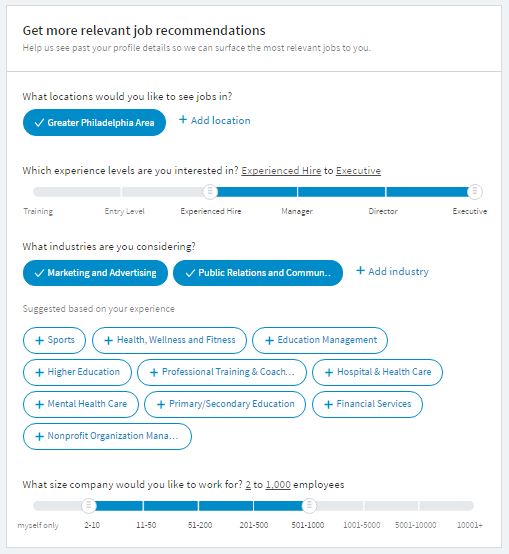Click the plus icon on Sports chip
The image size is (509, 554).
click(40, 340)
